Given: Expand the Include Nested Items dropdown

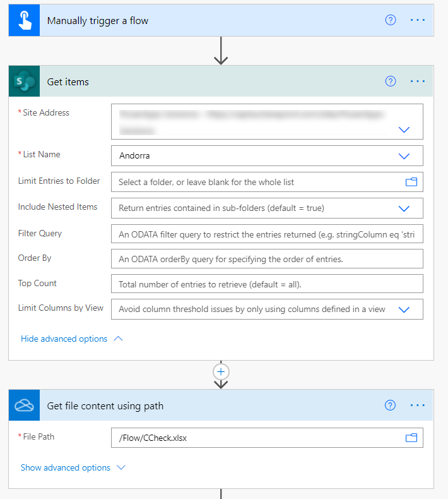Looking at the screenshot, I should pyautogui.click(x=404, y=208).
